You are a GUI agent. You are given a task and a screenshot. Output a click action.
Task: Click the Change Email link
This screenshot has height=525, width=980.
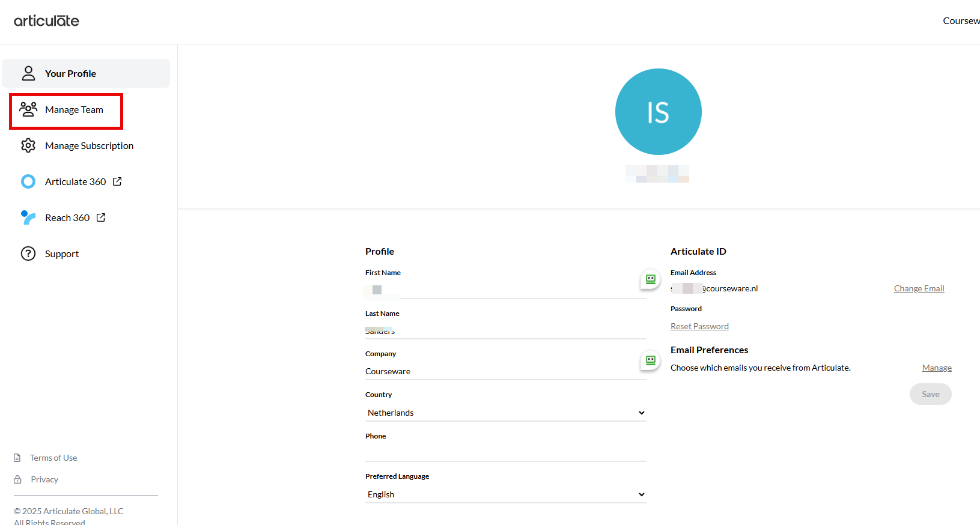pos(919,288)
